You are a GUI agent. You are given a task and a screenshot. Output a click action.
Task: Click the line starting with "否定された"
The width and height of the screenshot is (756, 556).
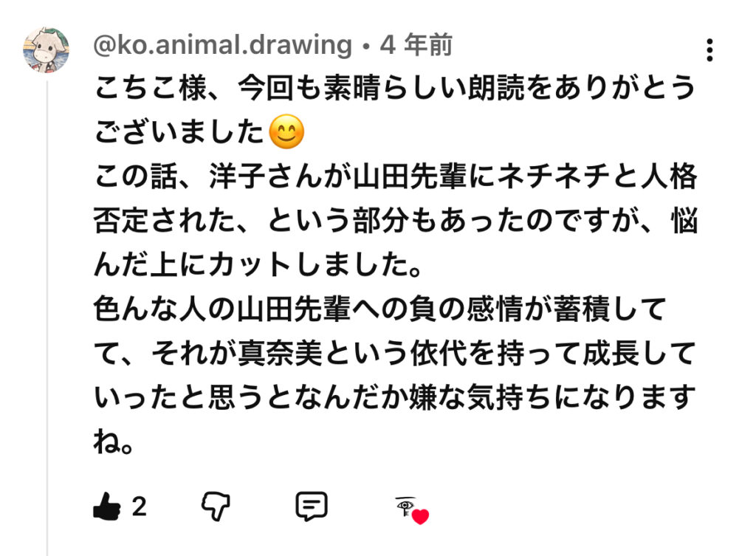click(395, 222)
